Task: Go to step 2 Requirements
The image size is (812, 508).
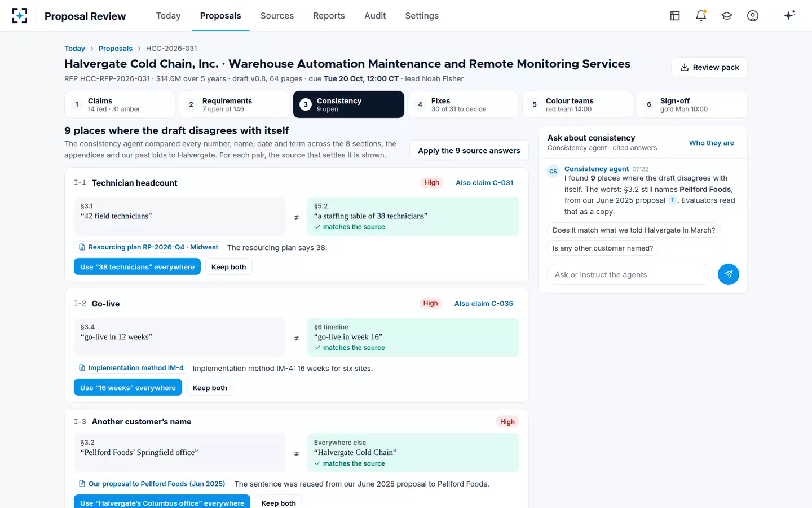Action: pyautogui.click(x=234, y=104)
